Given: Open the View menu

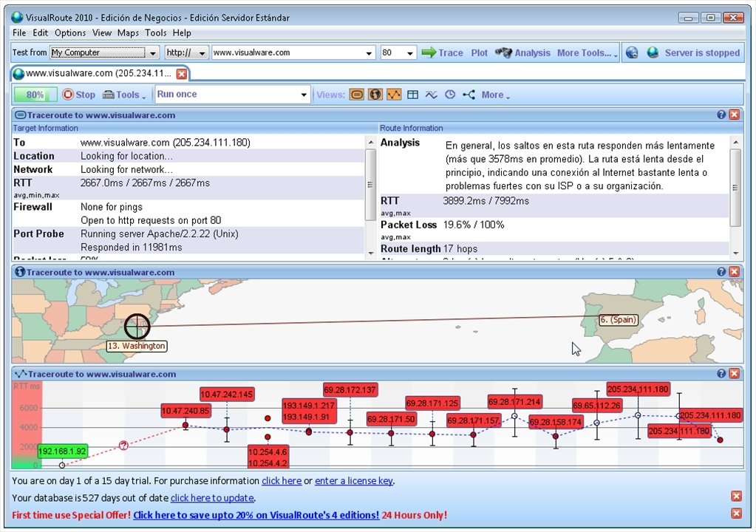Looking at the screenshot, I should click(x=102, y=33).
